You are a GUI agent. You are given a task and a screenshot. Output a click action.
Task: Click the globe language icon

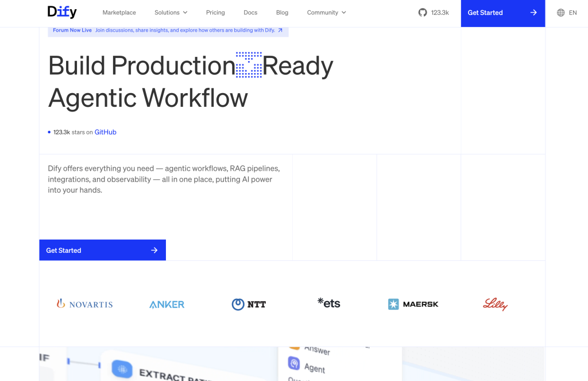tap(560, 13)
